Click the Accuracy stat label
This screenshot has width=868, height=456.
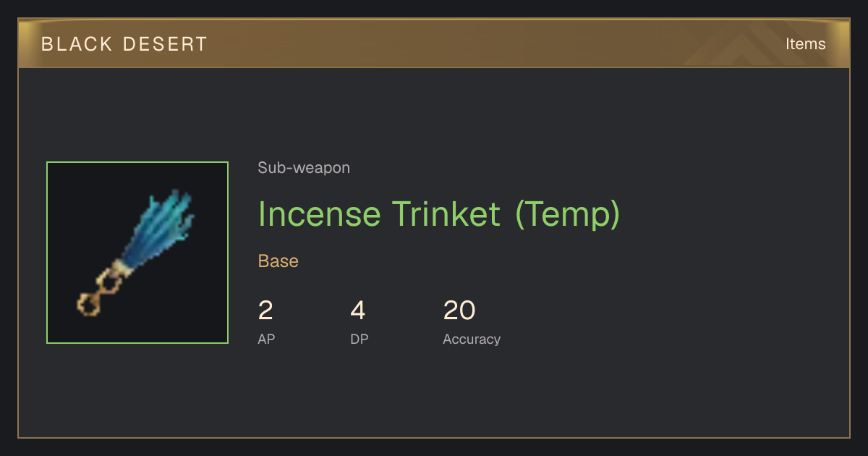pos(472,339)
